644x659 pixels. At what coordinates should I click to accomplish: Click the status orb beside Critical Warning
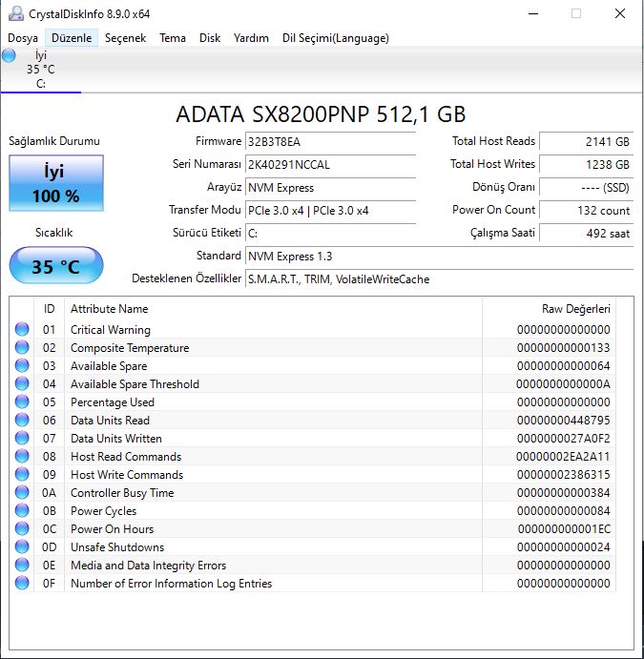pyautogui.click(x=22, y=330)
